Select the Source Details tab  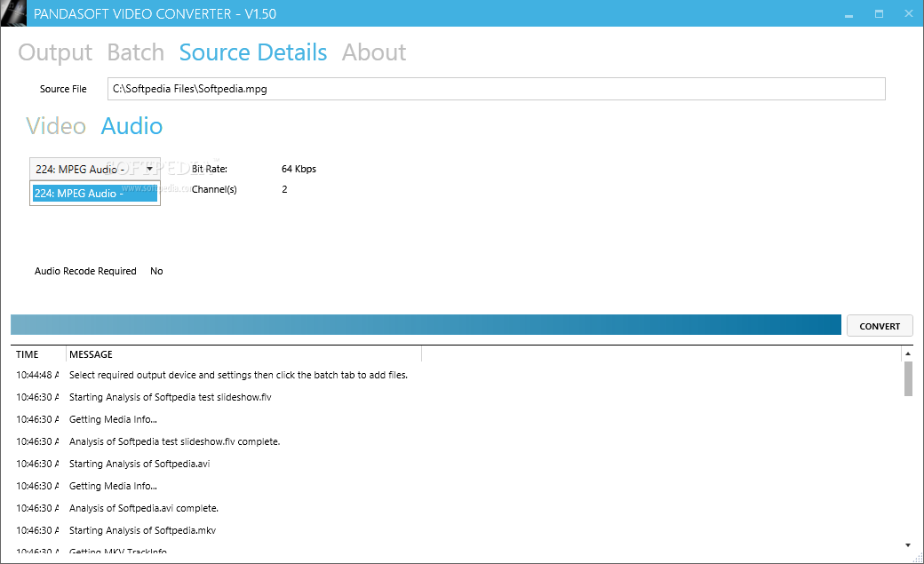pyautogui.click(x=253, y=52)
